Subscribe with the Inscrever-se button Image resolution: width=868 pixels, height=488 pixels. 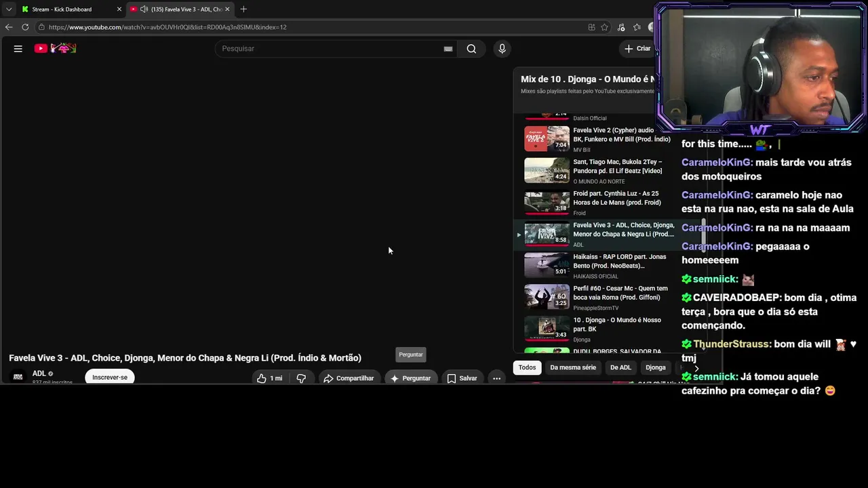tap(110, 378)
